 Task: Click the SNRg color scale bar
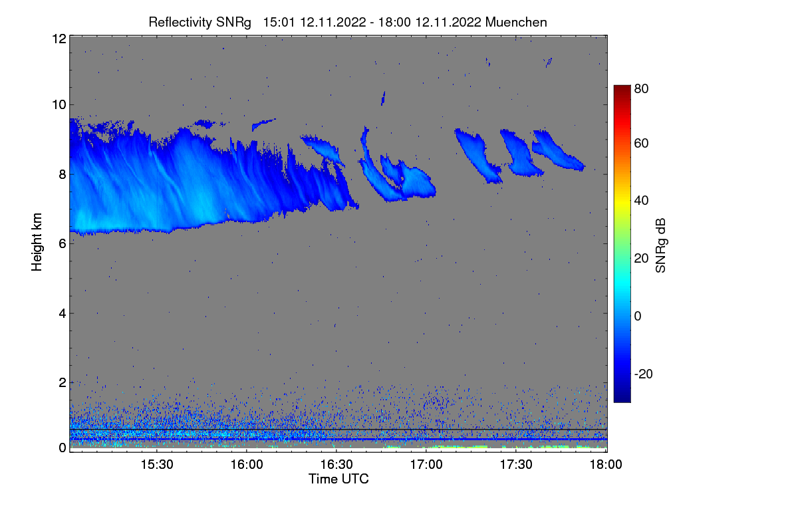pos(622,243)
